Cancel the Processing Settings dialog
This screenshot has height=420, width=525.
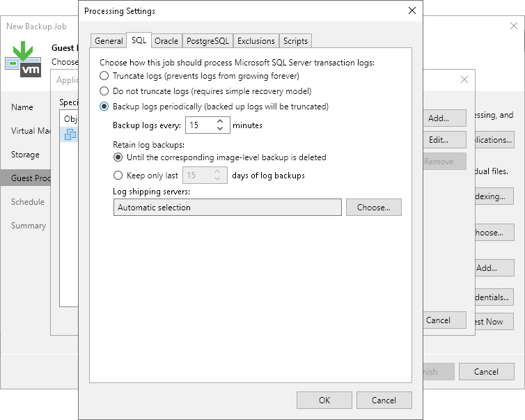[x=384, y=400]
